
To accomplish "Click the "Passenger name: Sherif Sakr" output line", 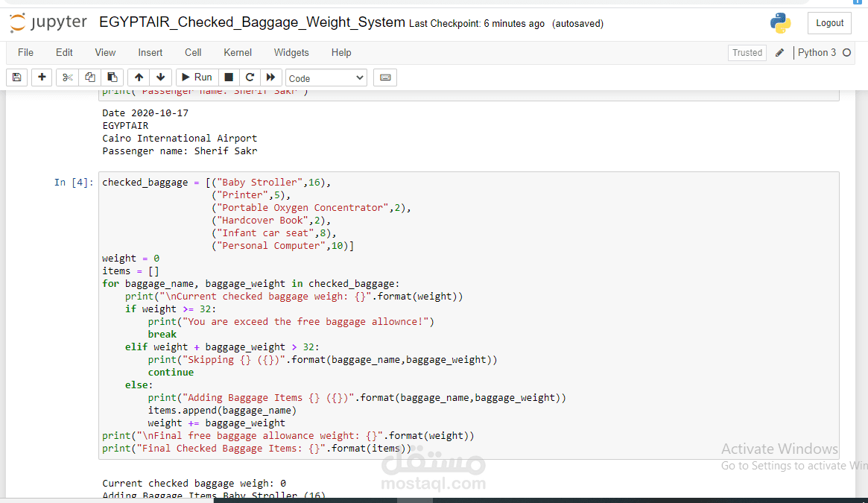I will tap(180, 151).
